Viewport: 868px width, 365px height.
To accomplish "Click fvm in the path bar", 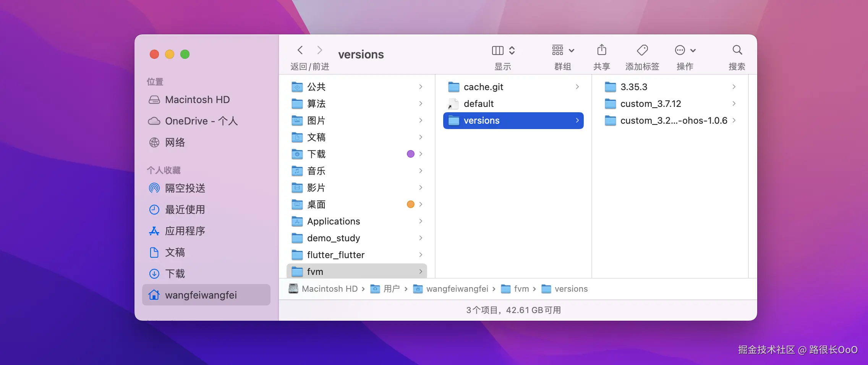I will (x=515, y=289).
